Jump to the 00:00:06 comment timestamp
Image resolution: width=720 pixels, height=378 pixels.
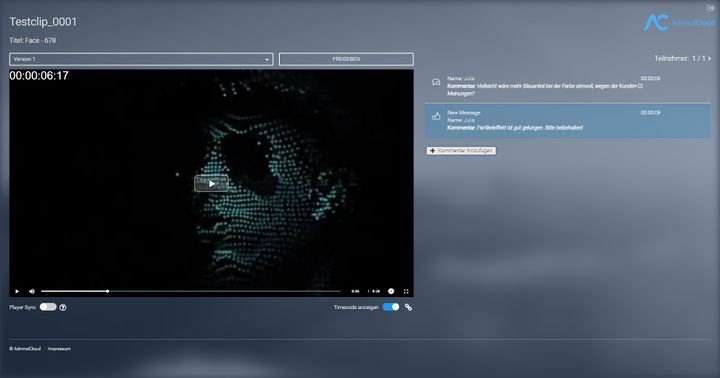click(x=650, y=79)
